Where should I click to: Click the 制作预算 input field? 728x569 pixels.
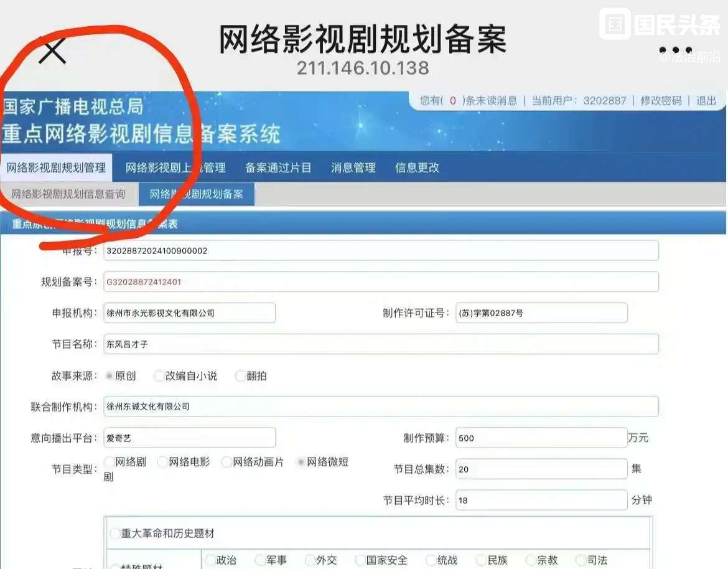[x=541, y=438]
